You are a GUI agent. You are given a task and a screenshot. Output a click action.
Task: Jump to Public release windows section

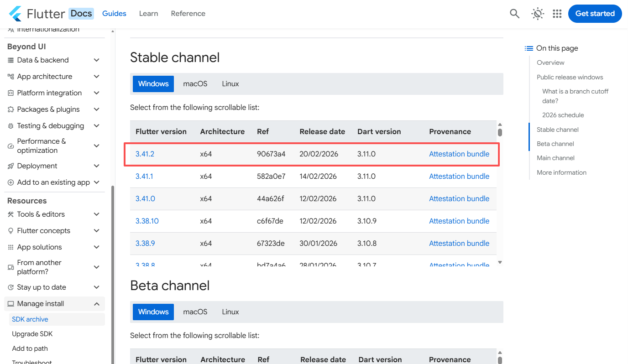click(x=570, y=77)
